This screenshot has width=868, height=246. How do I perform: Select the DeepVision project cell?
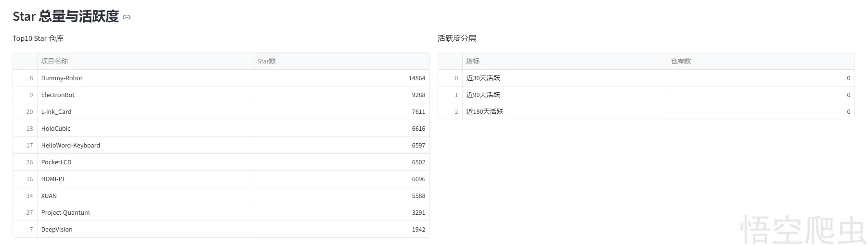(57, 229)
